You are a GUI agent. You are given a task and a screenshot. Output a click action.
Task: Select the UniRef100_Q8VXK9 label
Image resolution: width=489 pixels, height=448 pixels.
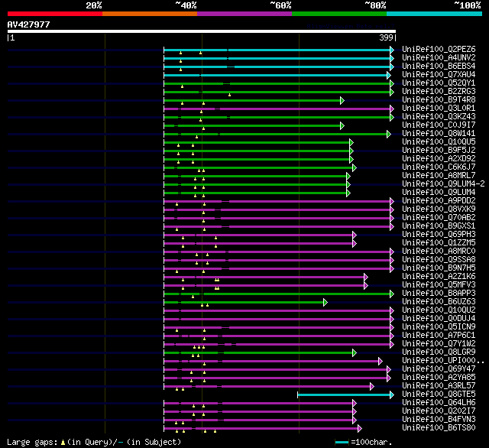[439, 209]
